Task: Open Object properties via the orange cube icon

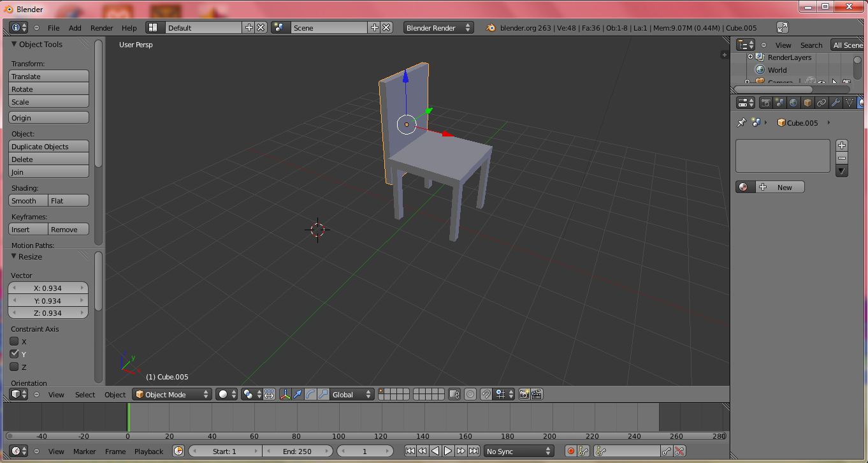Action: [807, 103]
